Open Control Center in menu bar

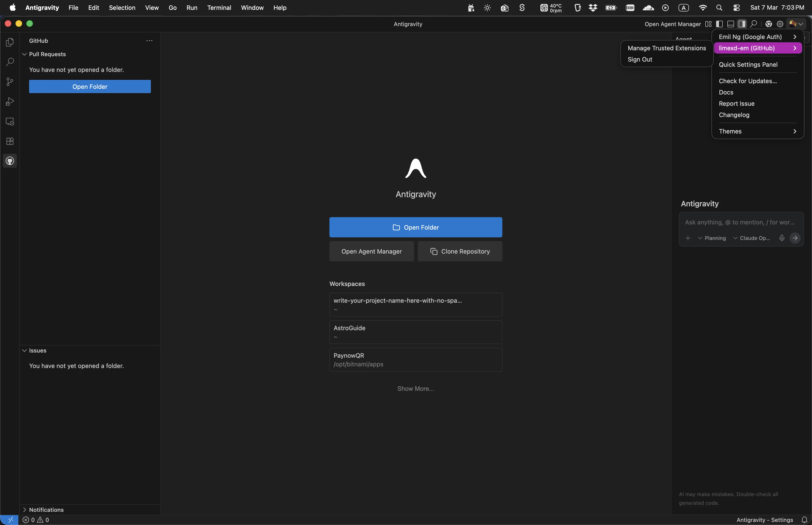(736, 8)
